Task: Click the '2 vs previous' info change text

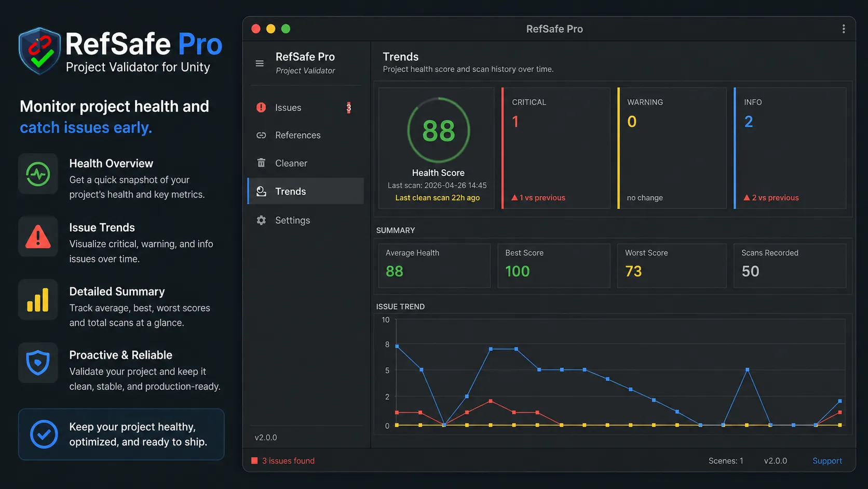Action: tap(771, 197)
